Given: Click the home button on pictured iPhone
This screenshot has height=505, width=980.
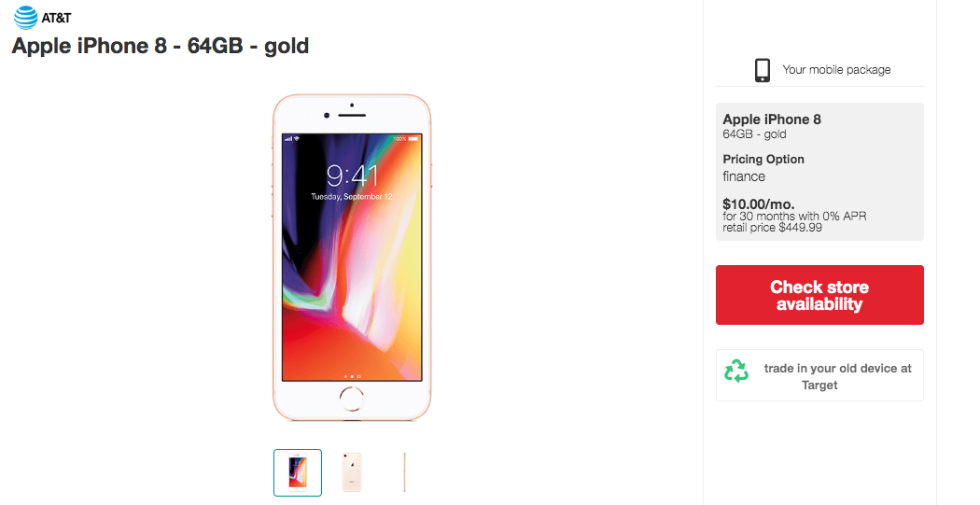Looking at the screenshot, I should (x=352, y=399).
